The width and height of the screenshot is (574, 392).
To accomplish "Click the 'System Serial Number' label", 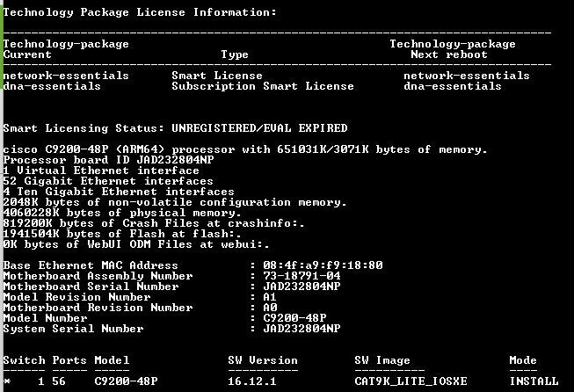I will (x=73, y=329).
